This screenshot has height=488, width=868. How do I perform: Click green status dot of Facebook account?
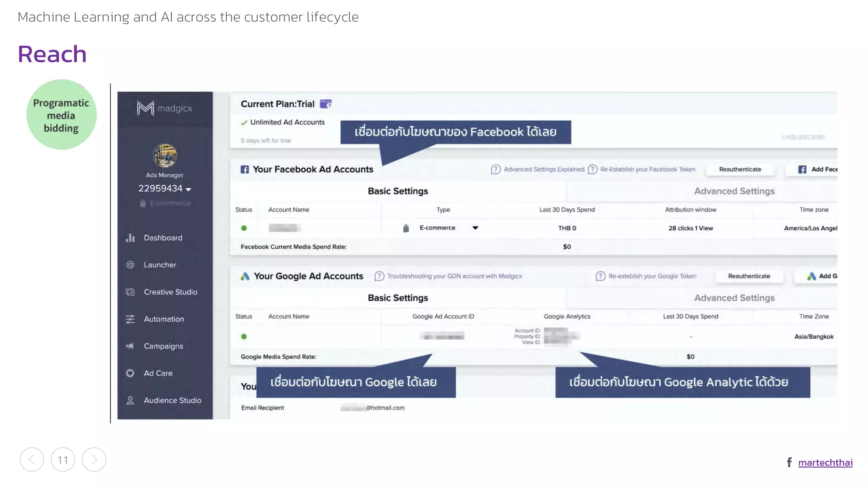(x=244, y=228)
